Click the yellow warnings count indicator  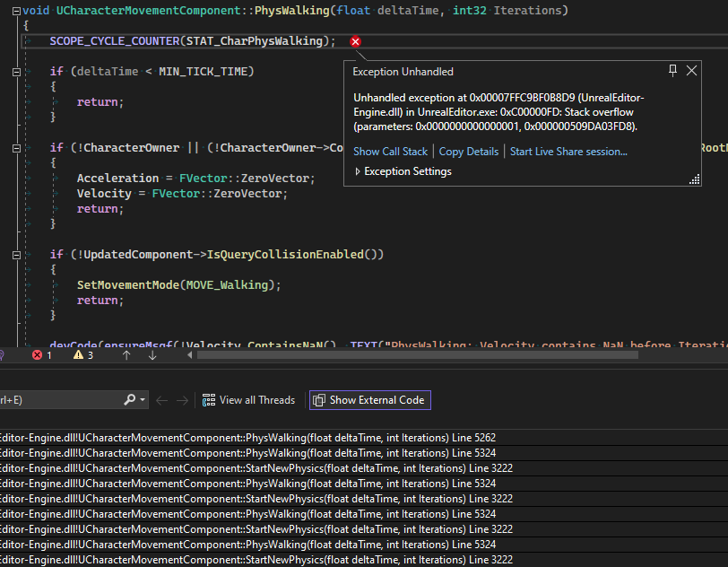coord(83,355)
